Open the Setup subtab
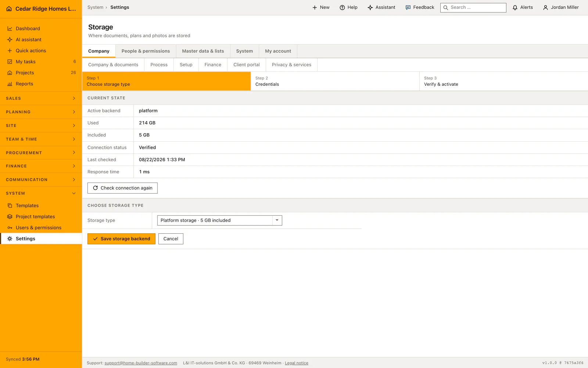Viewport: 588px width, 368px height. point(186,65)
